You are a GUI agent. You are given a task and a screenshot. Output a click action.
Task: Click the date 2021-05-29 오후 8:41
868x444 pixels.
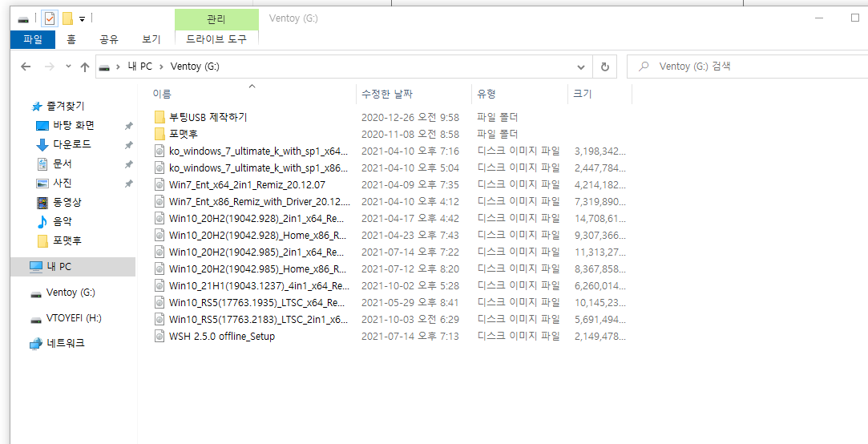(x=410, y=302)
